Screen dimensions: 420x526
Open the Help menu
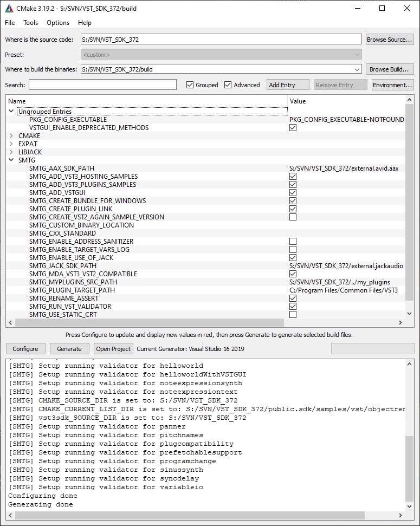(85, 22)
